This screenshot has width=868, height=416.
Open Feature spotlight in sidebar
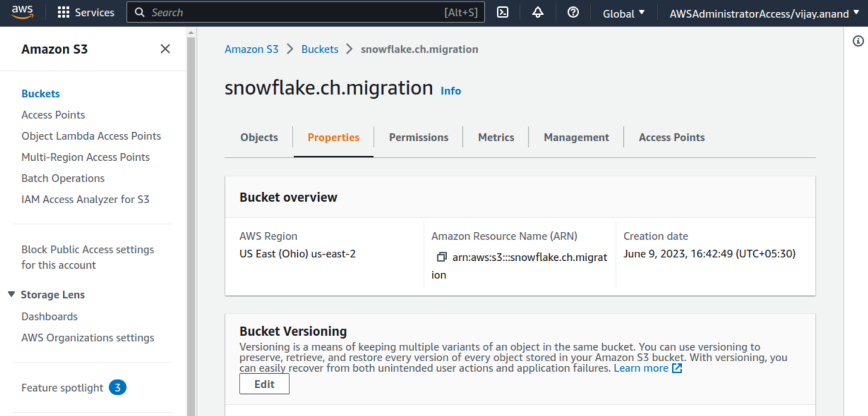tap(62, 388)
